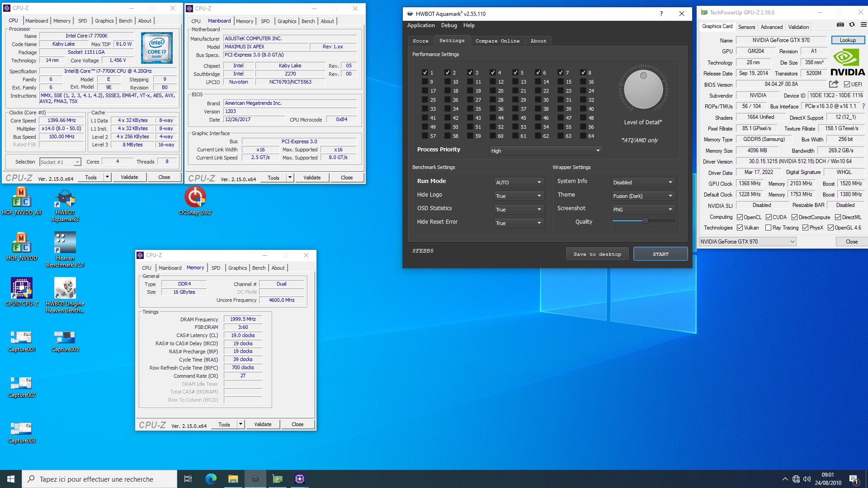Click the GPU-Z screenshot camera icon
Image resolution: width=868 pixels, height=488 pixels.
[x=840, y=25]
